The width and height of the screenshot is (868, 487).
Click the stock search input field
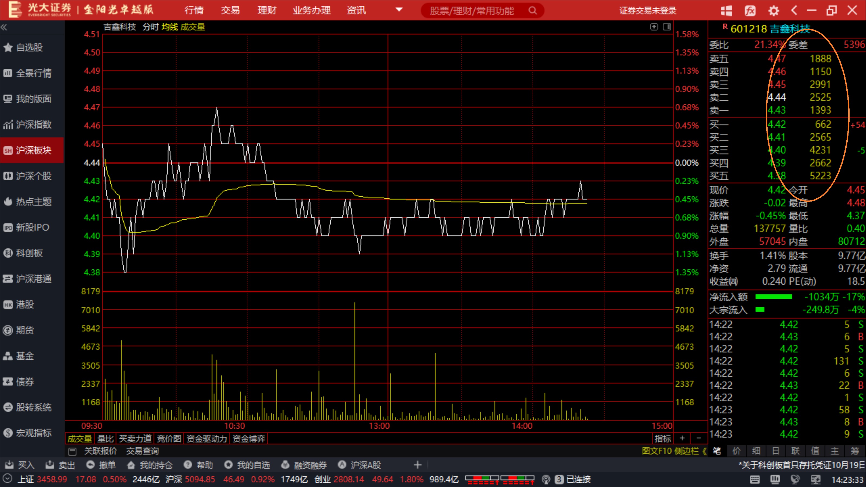(x=472, y=11)
